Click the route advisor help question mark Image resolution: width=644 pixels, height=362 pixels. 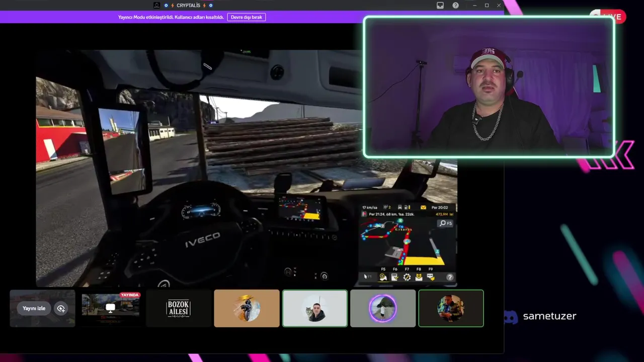coord(450,277)
